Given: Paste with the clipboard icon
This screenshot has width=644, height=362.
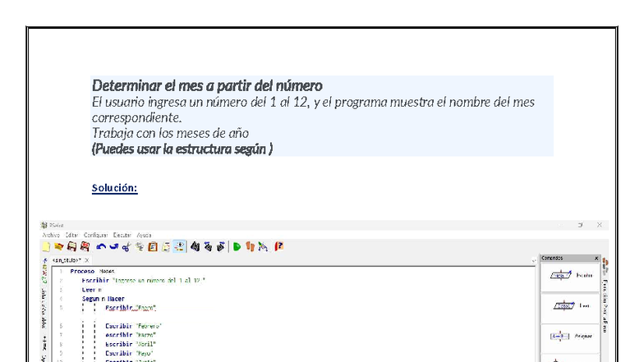Looking at the screenshot, I should click(x=153, y=246).
